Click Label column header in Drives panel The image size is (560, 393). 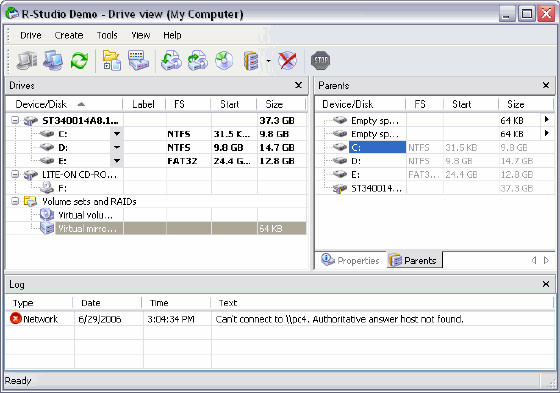click(144, 104)
